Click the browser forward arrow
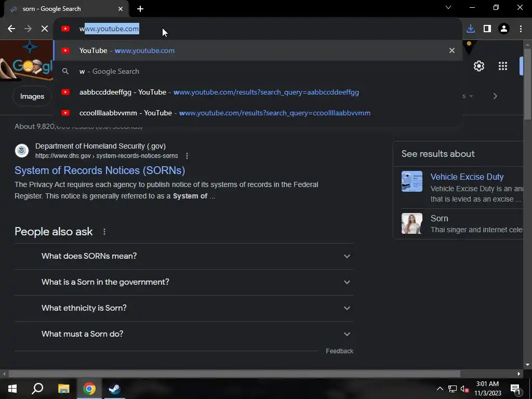This screenshot has width=532, height=399. (28, 29)
